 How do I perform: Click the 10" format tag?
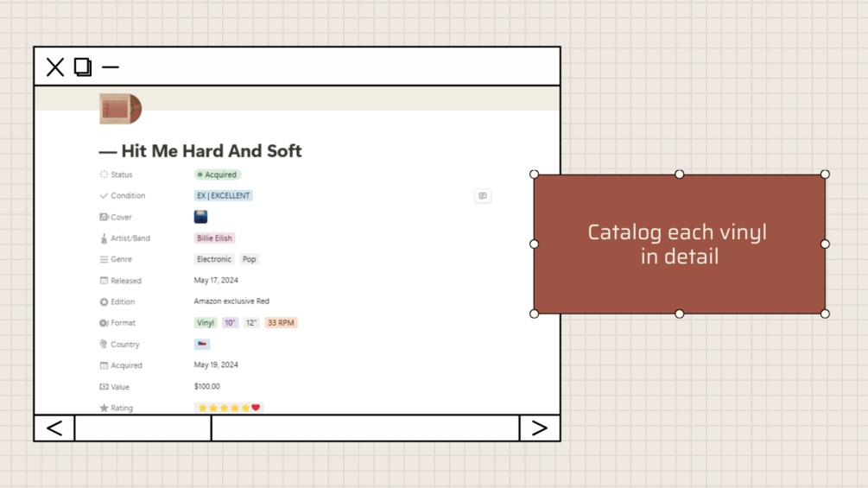tap(230, 322)
